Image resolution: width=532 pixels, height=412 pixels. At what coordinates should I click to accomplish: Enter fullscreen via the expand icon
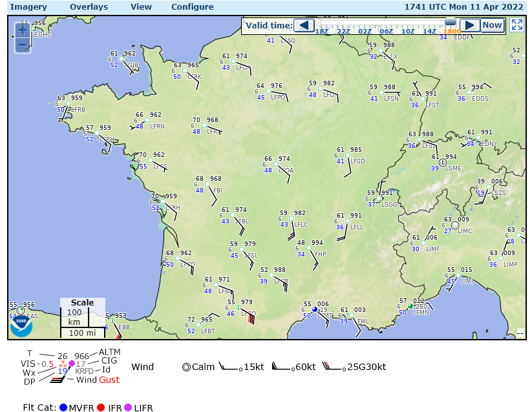(x=516, y=25)
